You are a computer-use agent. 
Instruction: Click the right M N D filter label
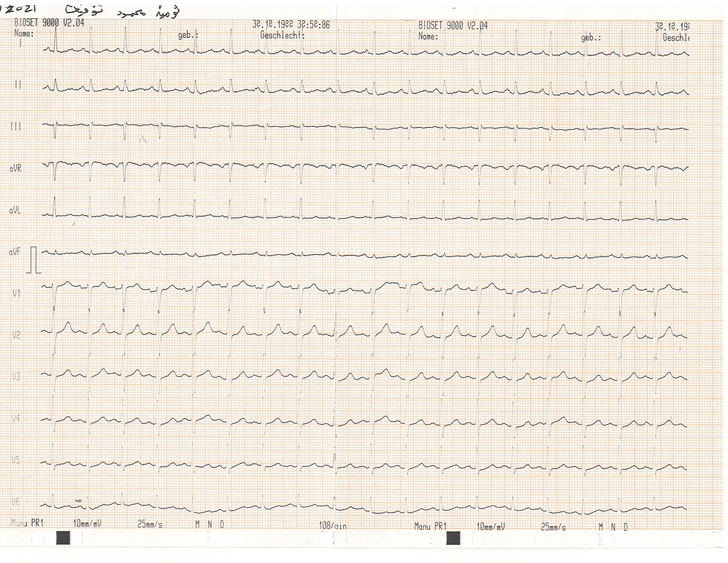coord(613,527)
